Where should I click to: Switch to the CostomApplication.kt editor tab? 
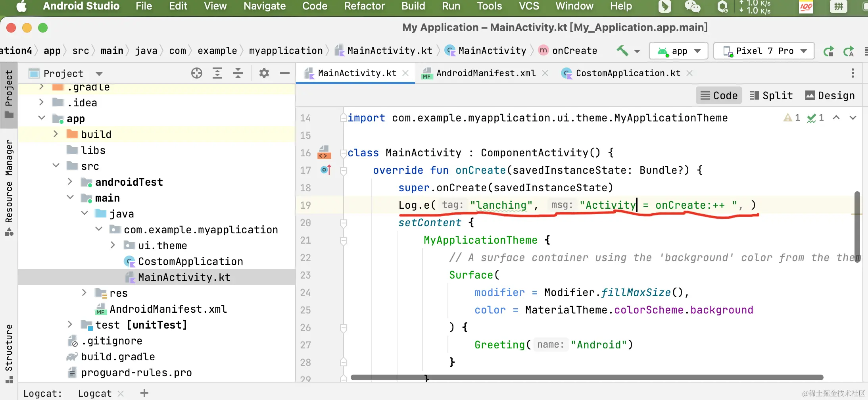coord(628,73)
